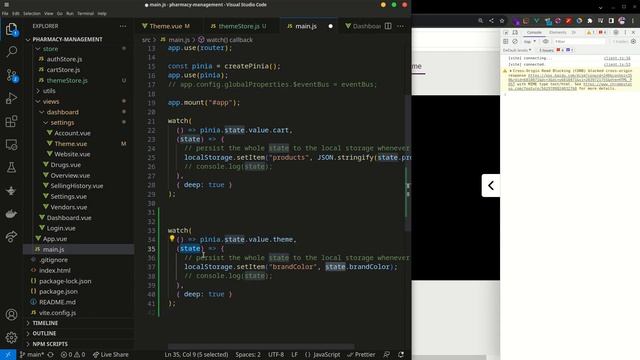Toggle the DevTools console sidebar
The image size is (640, 360).
[506, 42]
